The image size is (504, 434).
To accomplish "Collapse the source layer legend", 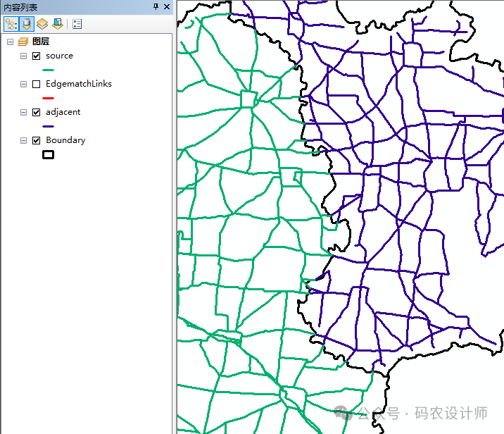I will (x=23, y=56).
